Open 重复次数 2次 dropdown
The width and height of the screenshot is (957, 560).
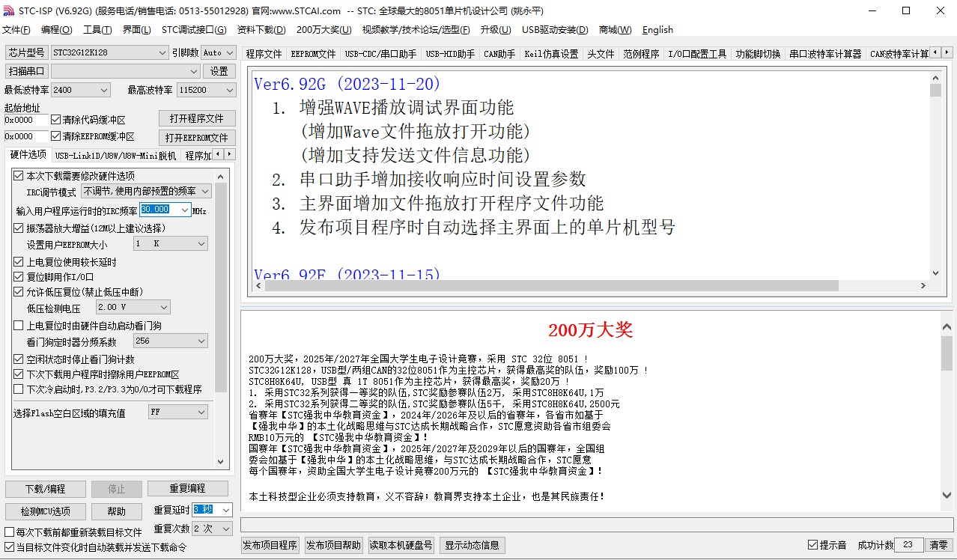click(213, 529)
